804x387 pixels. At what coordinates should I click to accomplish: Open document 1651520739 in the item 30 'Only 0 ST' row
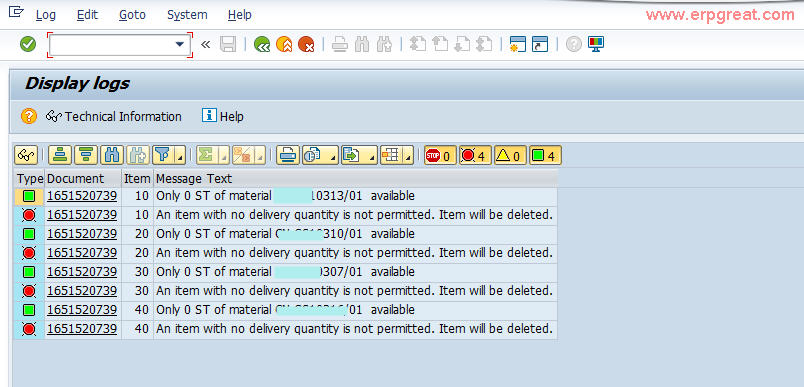(x=82, y=272)
